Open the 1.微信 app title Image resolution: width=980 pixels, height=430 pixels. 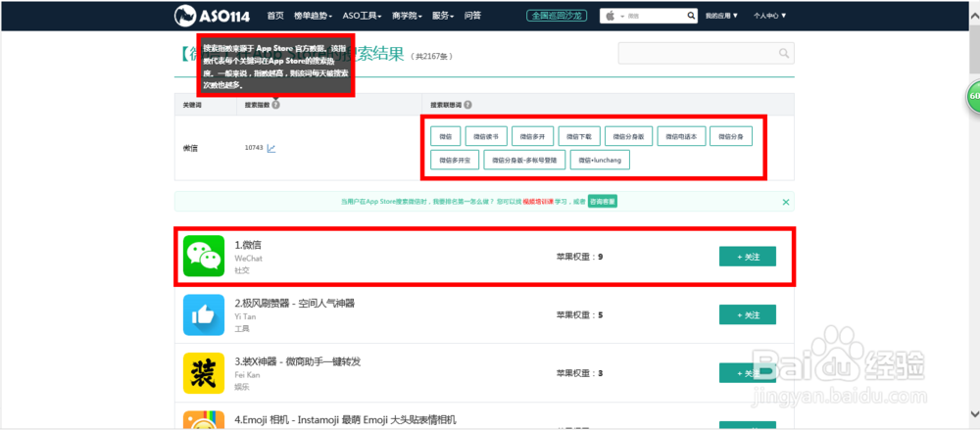coord(248,245)
